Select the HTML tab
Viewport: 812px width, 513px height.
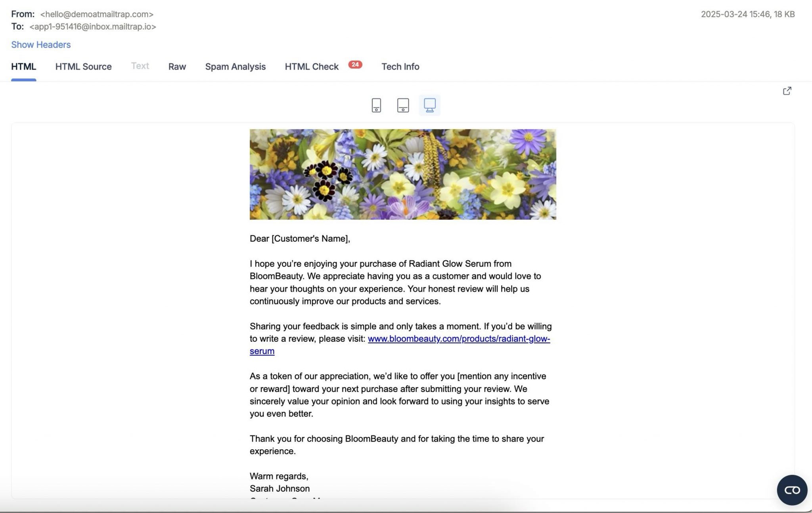[x=24, y=67]
